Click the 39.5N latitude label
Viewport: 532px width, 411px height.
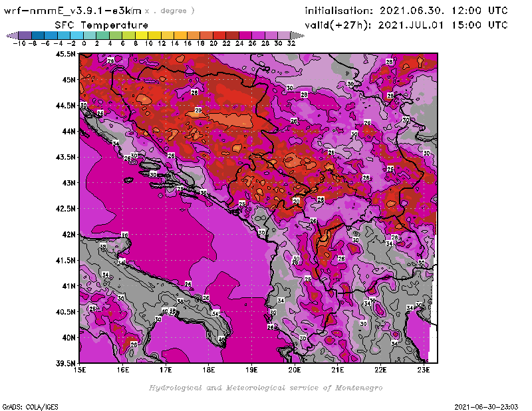tap(66, 364)
